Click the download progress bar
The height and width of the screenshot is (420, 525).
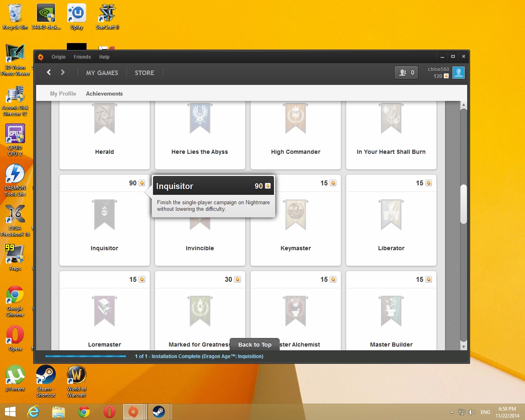tap(86, 356)
